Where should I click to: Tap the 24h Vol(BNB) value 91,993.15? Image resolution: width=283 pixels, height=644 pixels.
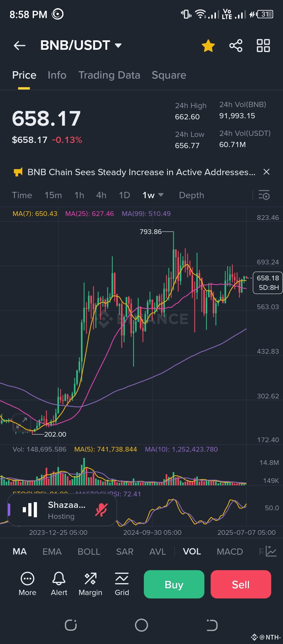[237, 116]
